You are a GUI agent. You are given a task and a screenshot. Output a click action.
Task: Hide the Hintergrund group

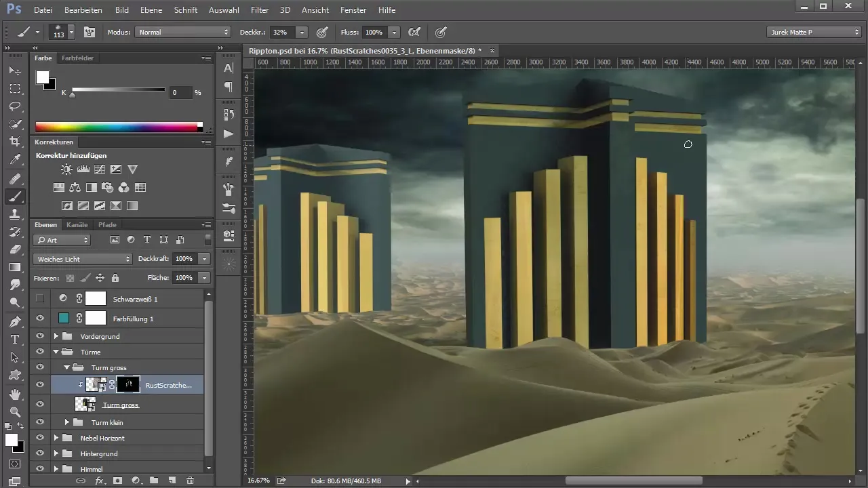[40, 453]
